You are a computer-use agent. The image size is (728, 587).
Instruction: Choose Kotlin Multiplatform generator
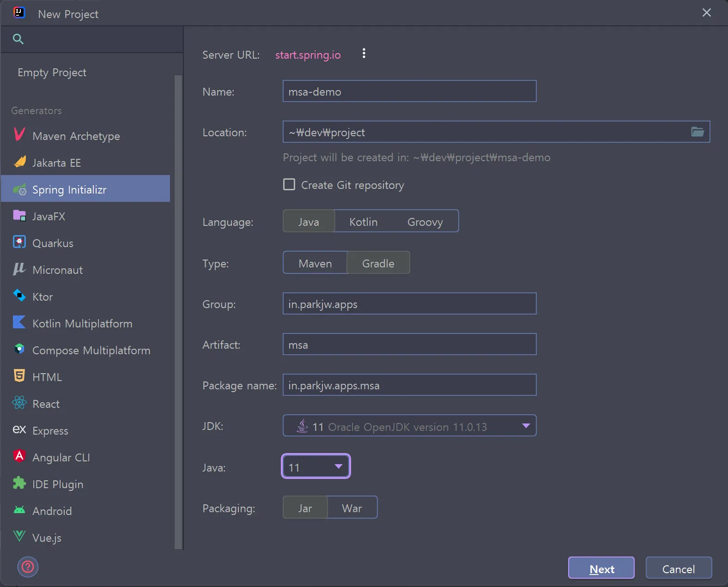[82, 324]
